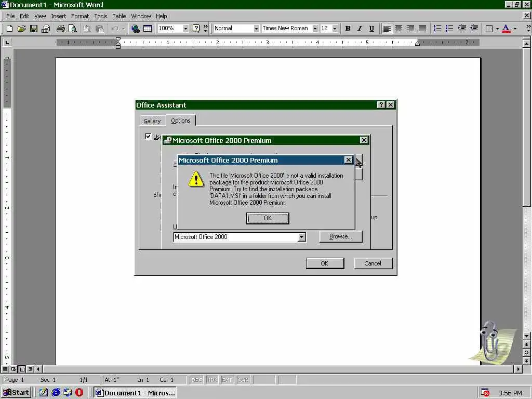Toggle OVR overtype mode in status bar
Viewport: 532px width, 399px height.
click(x=243, y=380)
